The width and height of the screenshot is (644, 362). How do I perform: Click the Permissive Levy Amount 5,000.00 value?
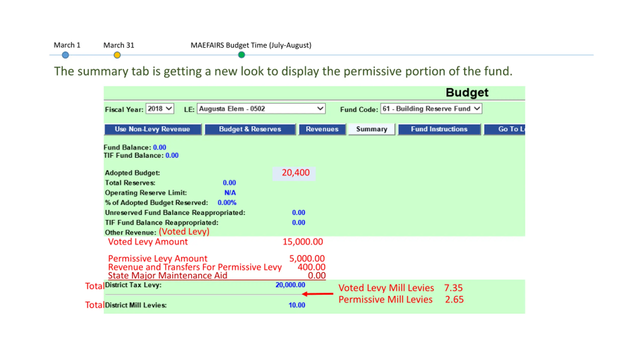(x=307, y=258)
